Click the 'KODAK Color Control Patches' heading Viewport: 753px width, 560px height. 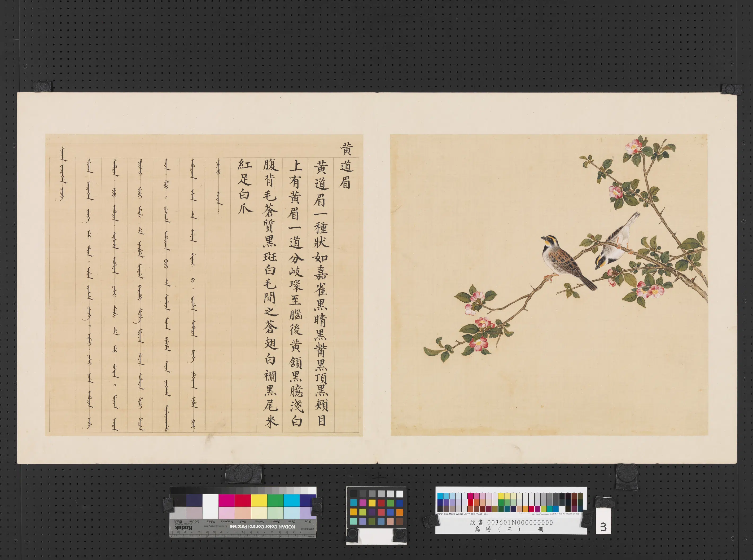[262, 527]
